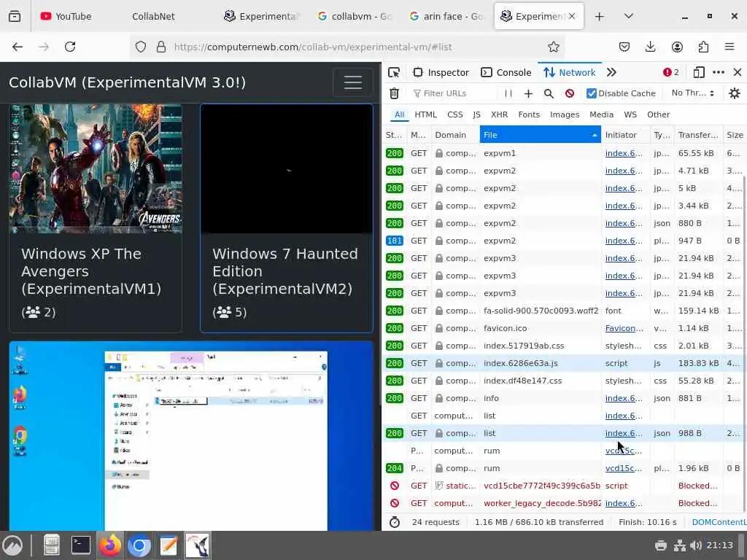Filter requests by Images
Screen dimensions: 747x560
[x=565, y=114]
